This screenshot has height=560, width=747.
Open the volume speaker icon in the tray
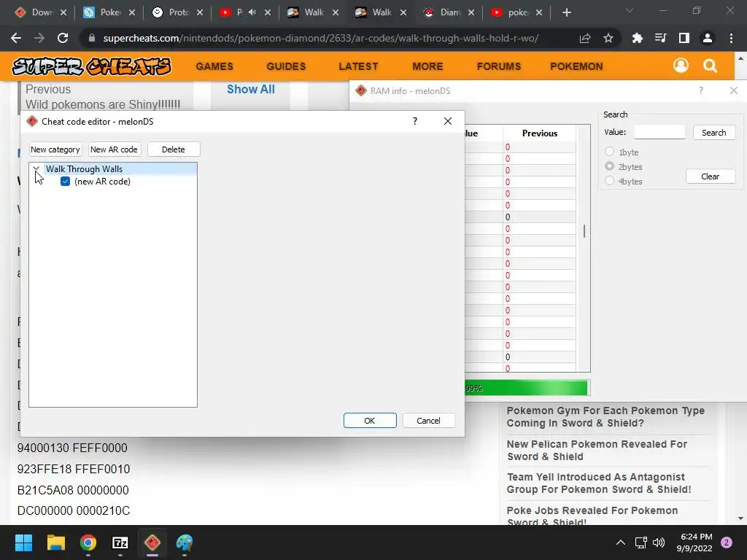659,542
